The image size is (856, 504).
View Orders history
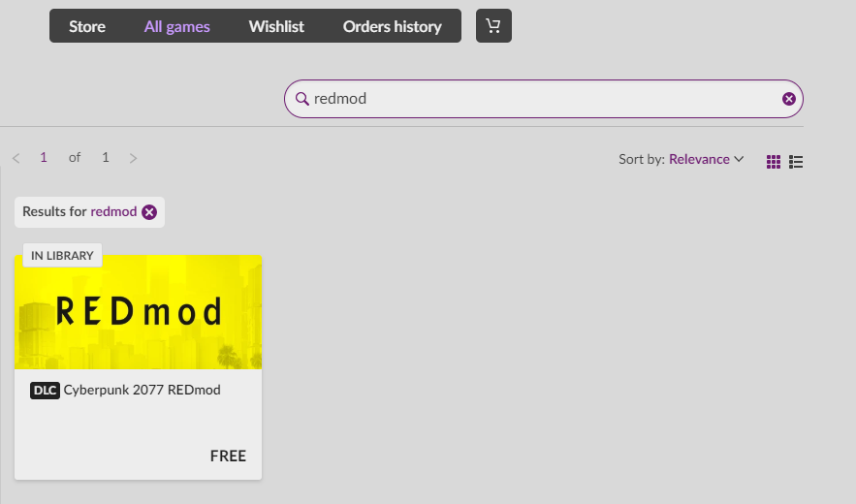click(392, 26)
